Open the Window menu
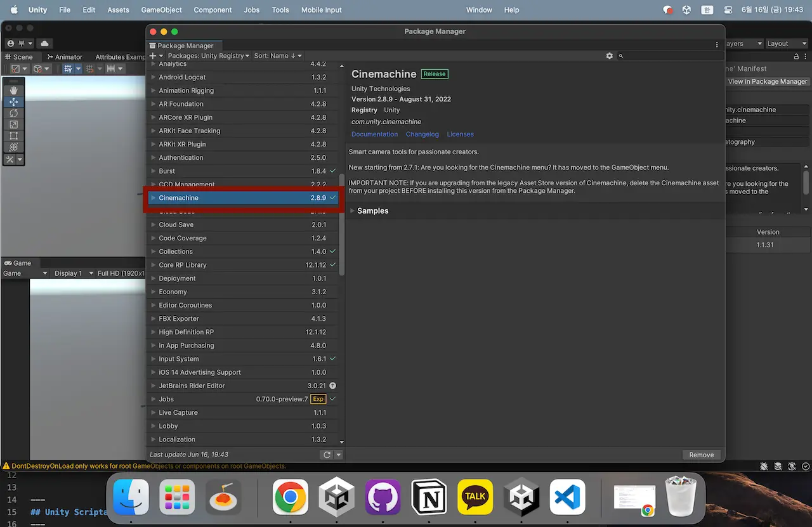 point(479,10)
